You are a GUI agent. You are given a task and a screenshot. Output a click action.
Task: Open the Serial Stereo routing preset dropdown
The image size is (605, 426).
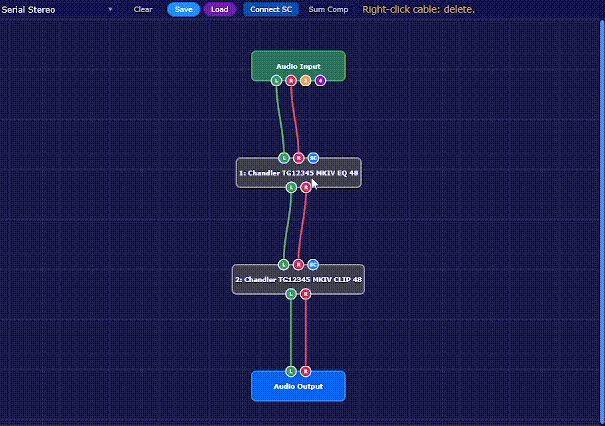57,10
